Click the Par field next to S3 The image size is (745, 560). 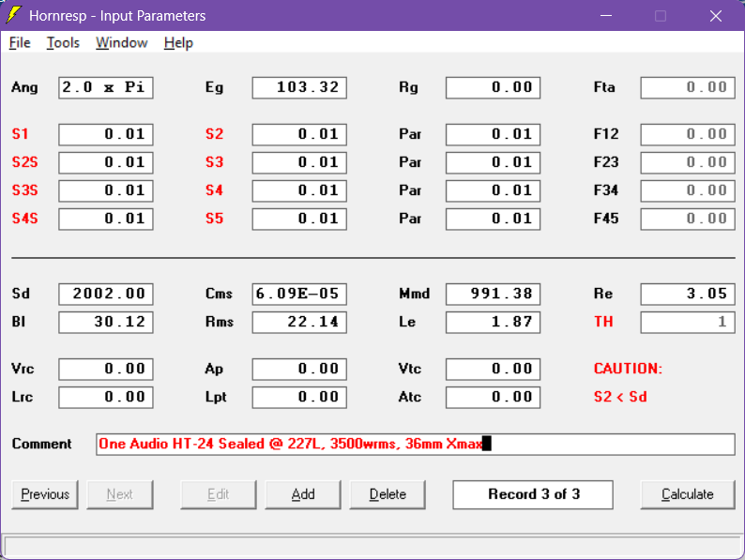pyautogui.click(x=493, y=162)
